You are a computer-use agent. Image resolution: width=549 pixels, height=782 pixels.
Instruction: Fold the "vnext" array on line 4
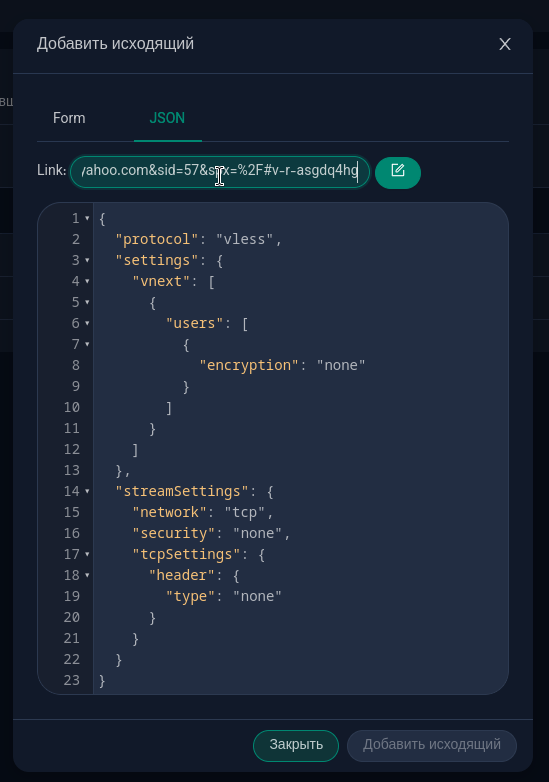click(x=87, y=281)
